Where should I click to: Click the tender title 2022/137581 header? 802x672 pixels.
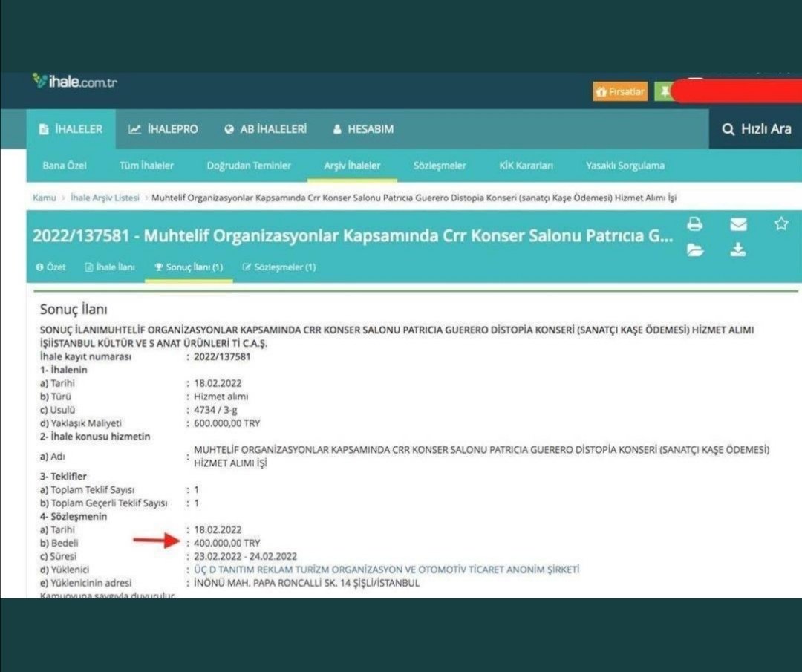353,235
